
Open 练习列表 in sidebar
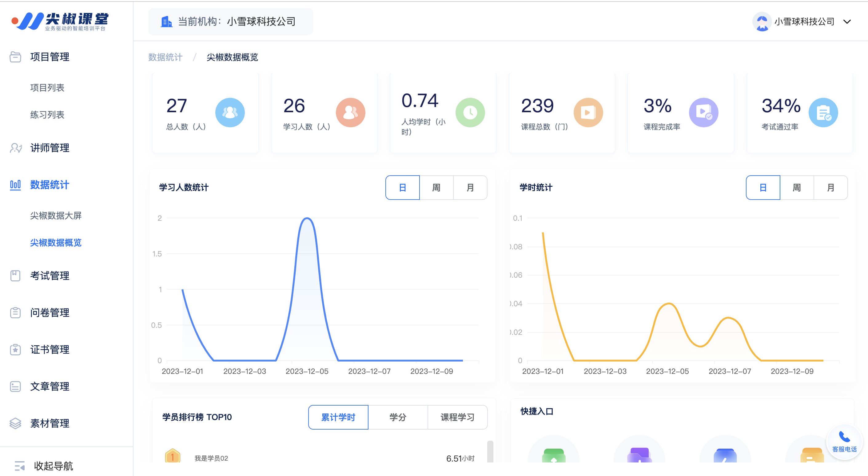click(x=47, y=115)
